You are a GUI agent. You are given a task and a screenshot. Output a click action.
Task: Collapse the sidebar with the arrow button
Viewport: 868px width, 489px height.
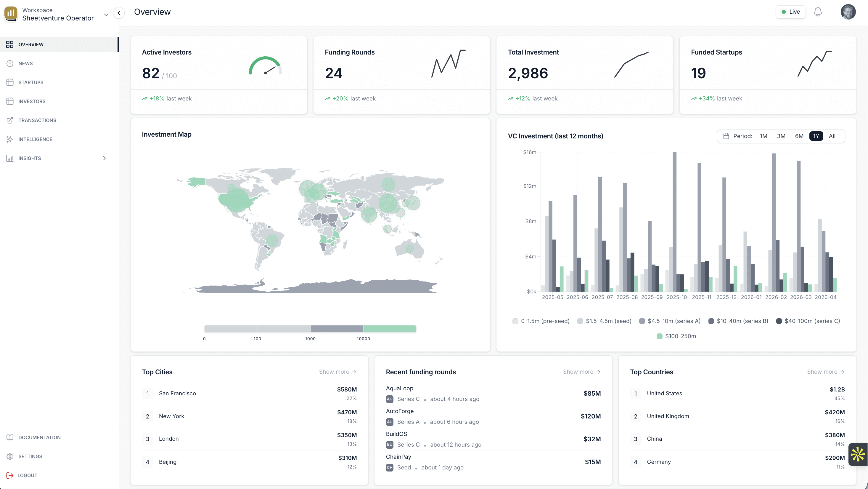point(119,13)
